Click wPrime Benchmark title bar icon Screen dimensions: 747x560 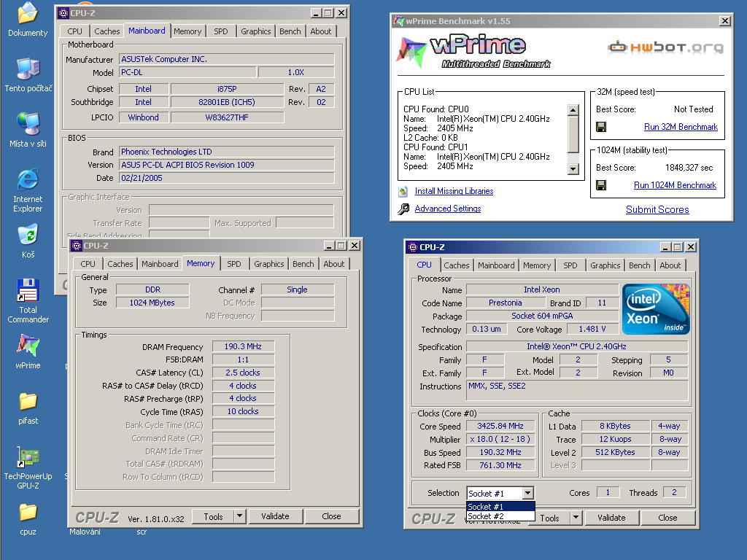[x=399, y=21]
